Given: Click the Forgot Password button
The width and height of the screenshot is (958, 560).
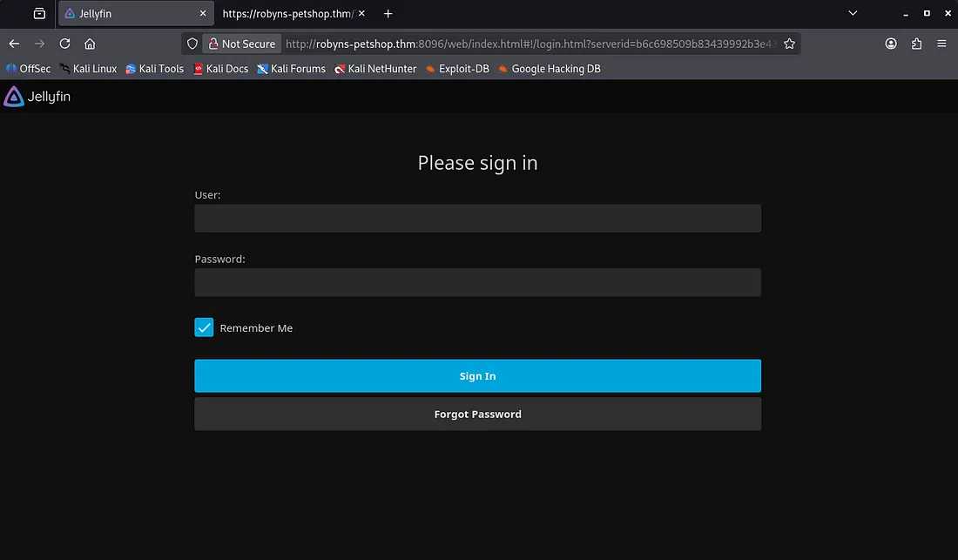Looking at the screenshot, I should tap(477, 414).
